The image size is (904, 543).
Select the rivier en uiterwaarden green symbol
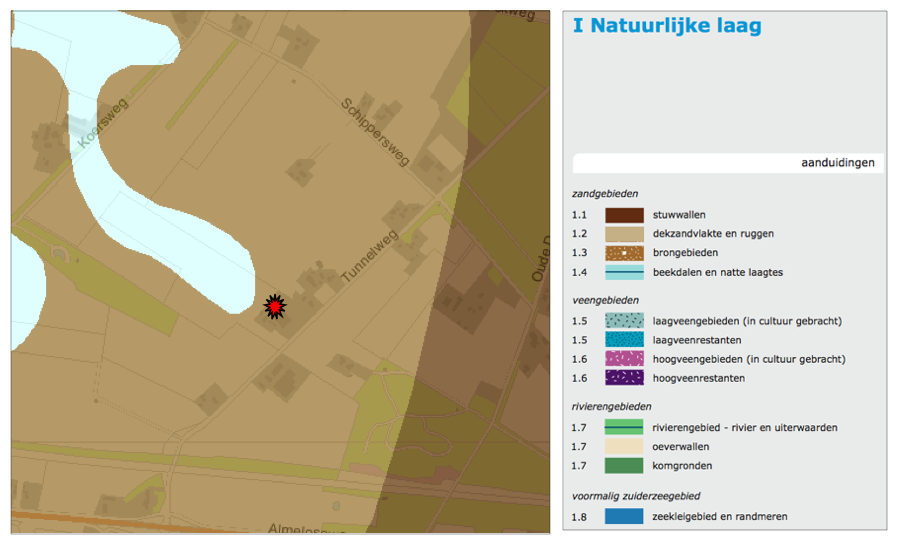pyautogui.click(x=623, y=427)
